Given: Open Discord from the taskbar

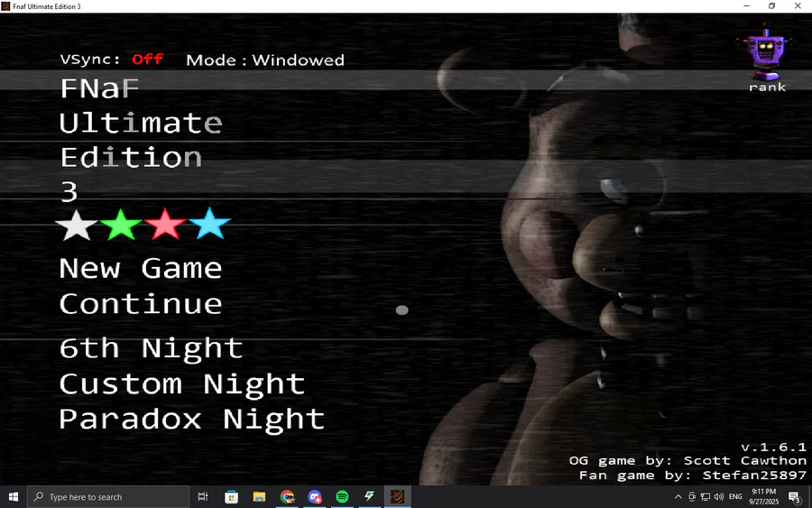Looking at the screenshot, I should coord(315,497).
